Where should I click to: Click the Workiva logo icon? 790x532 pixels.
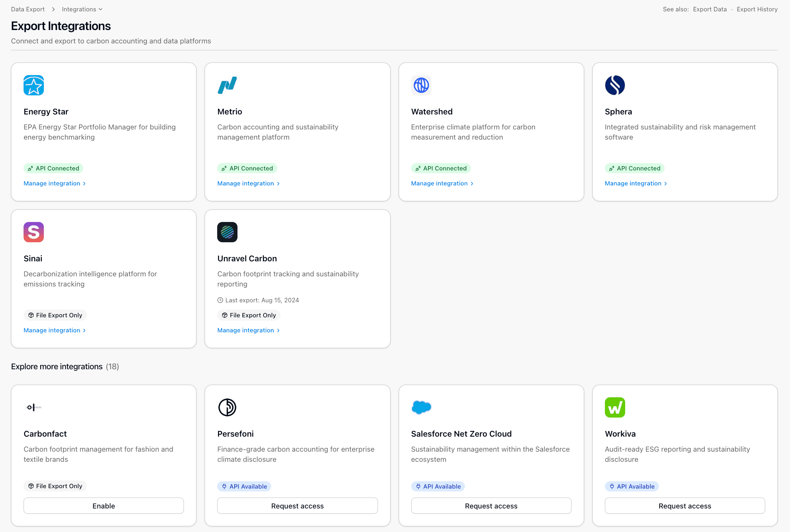click(615, 407)
